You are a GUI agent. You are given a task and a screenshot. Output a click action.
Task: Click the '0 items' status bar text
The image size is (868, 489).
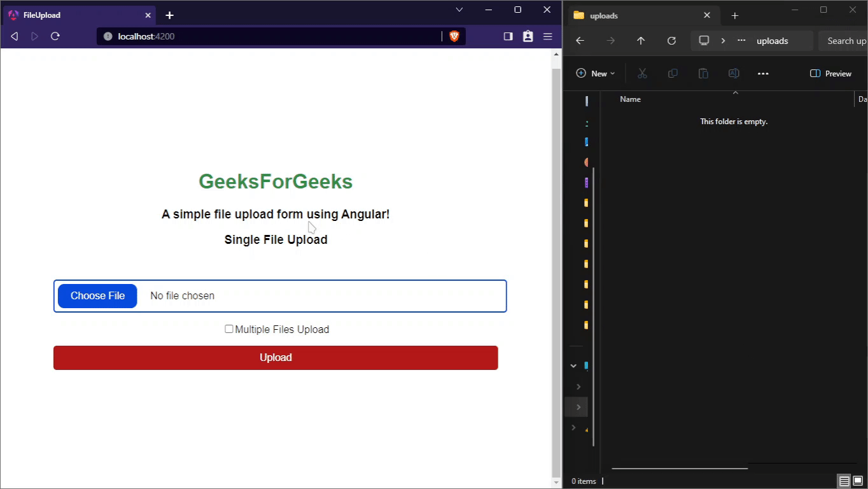click(584, 481)
